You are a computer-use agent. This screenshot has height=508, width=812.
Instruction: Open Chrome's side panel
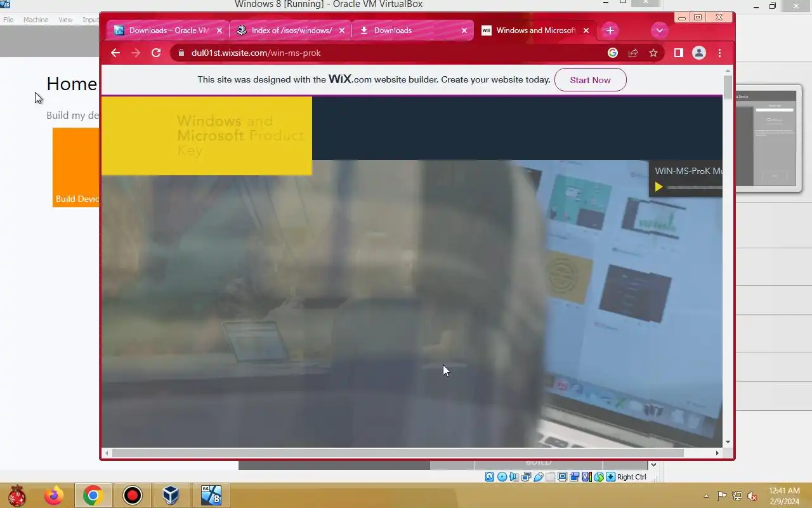(679, 53)
